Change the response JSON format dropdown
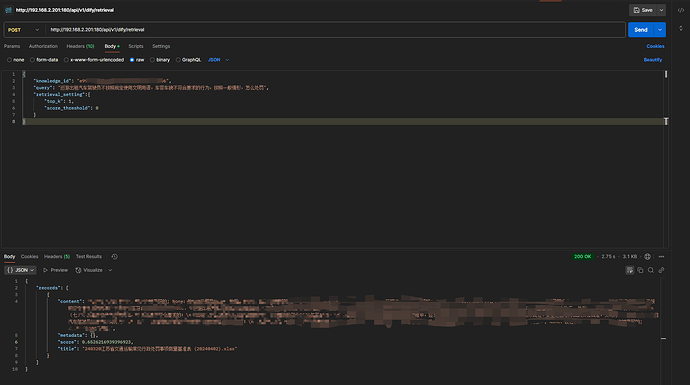The image size is (690, 385). [x=20, y=270]
